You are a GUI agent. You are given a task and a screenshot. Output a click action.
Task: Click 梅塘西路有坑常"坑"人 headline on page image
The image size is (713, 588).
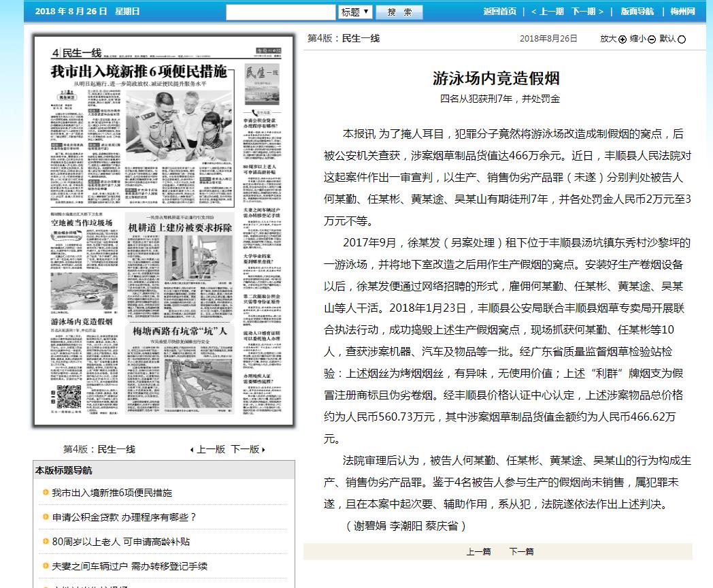tap(180, 331)
